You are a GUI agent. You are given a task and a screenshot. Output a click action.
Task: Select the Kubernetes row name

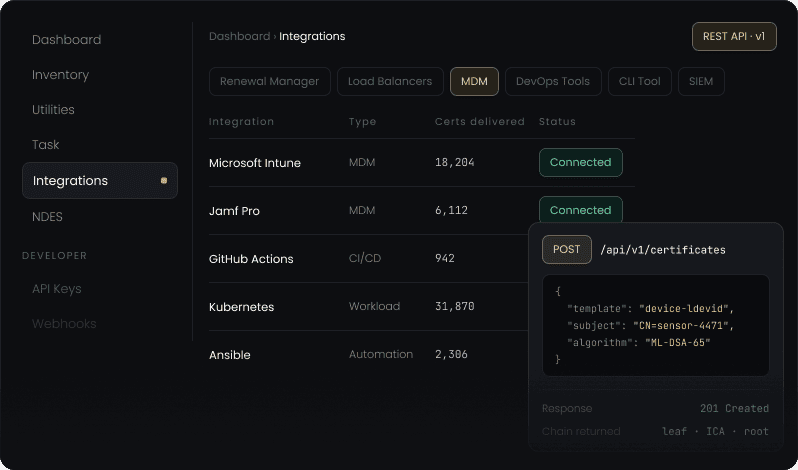(241, 307)
